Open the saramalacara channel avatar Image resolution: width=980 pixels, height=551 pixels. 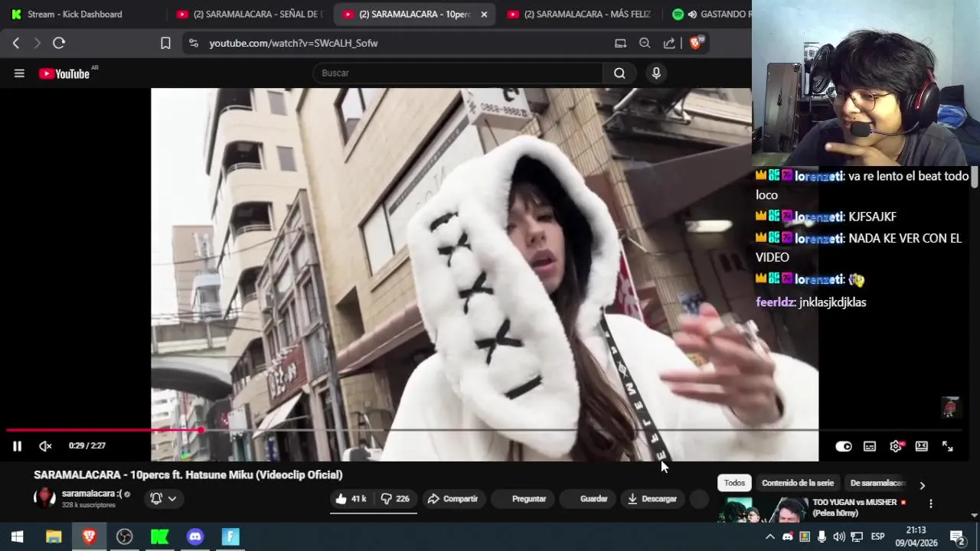[x=45, y=498]
